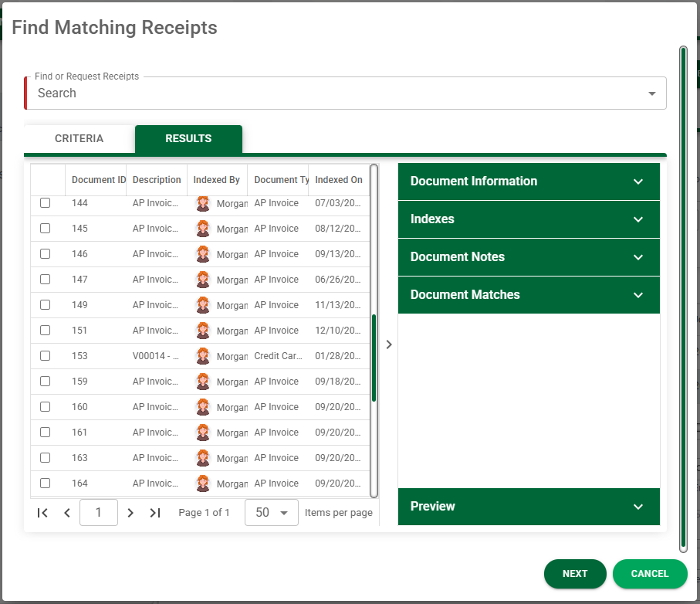This screenshot has width=700, height=604.
Task: Cancel the Find Matching Receipts dialog
Action: click(x=650, y=574)
